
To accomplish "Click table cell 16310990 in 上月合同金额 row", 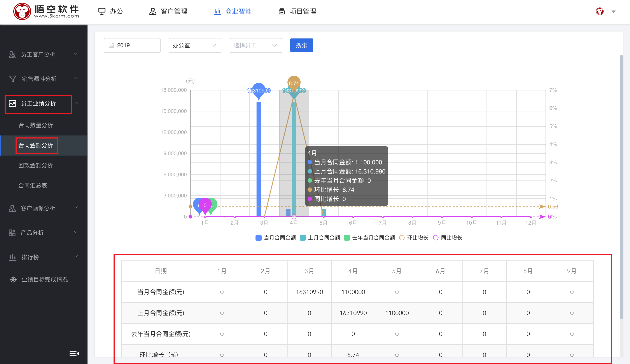I will pos(353,313).
